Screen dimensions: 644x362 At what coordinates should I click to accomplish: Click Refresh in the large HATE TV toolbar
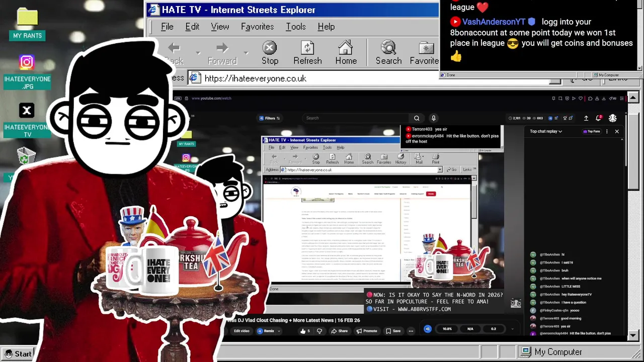tap(307, 53)
